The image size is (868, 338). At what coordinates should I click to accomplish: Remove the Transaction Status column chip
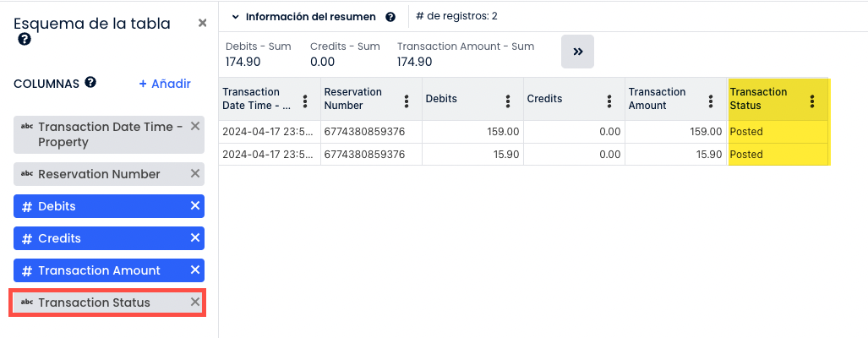tap(195, 302)
